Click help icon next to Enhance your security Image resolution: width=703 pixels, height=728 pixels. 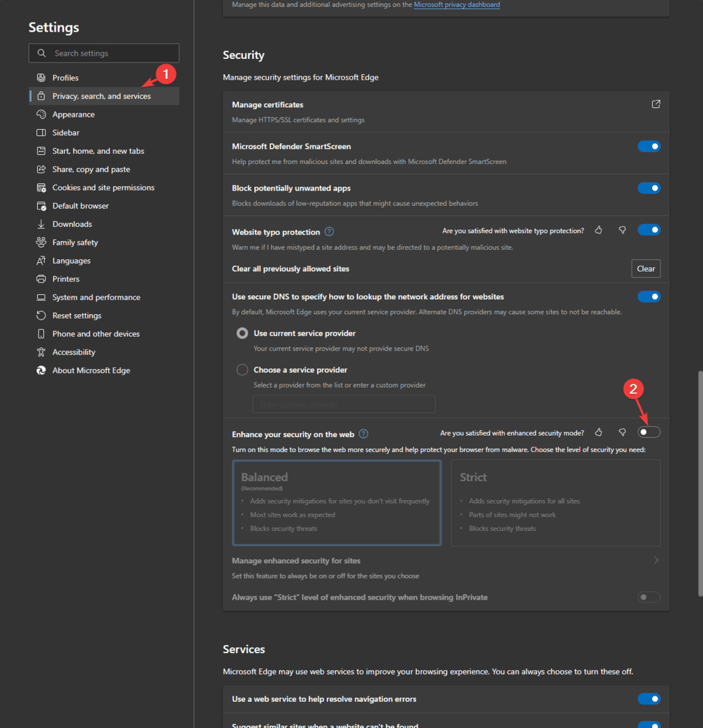tap(364, 434)
